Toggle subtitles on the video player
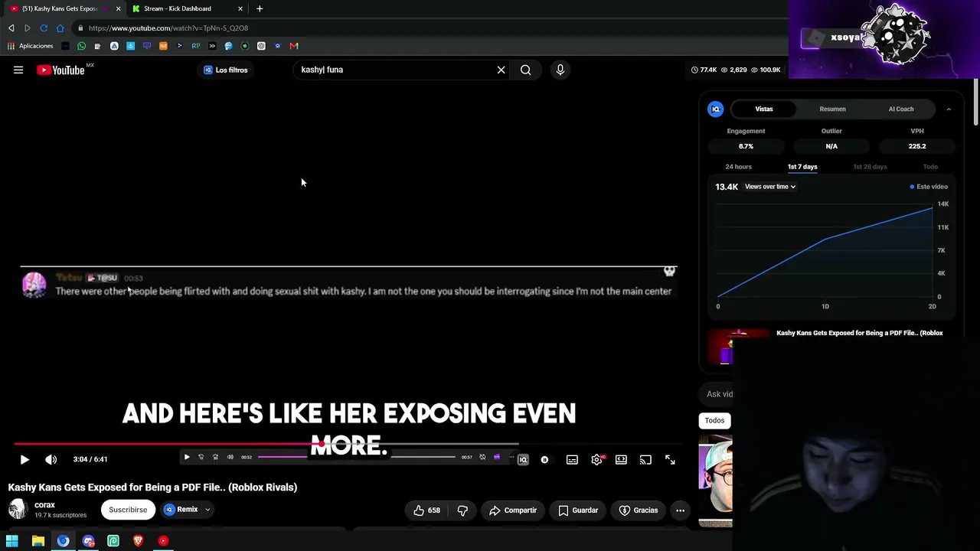Image resolution: width=980 pixels, height=551 pixels. [x=572, y=459]
